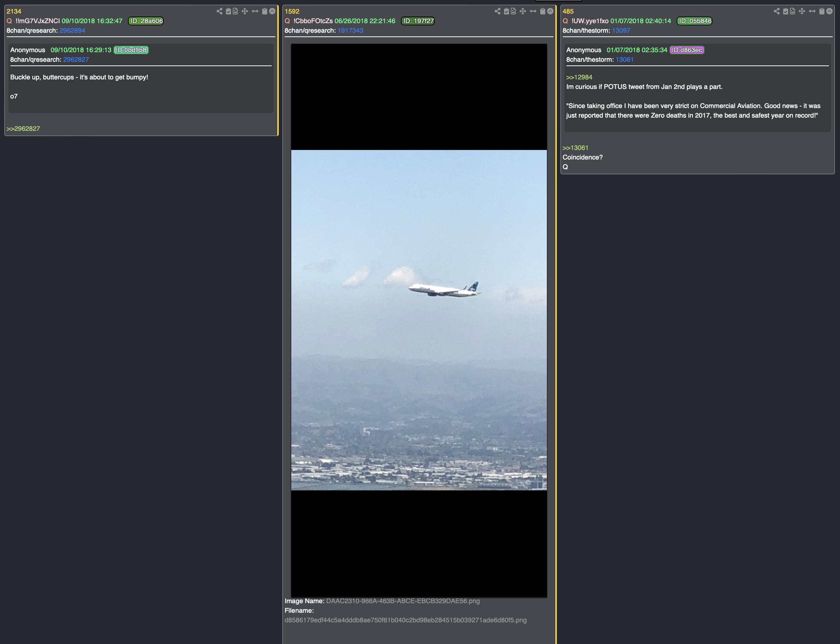Click the Q icon beside !UW.yye1fxo
840x644 pixels.
coord(565,21)
